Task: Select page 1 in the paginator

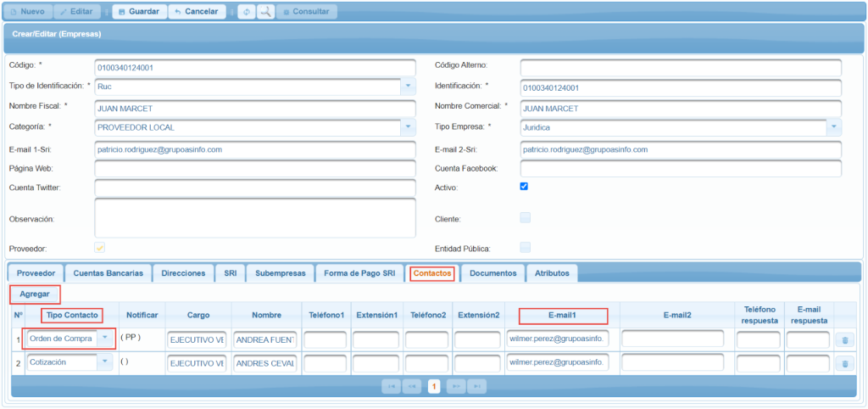Action: coord(434,386)
